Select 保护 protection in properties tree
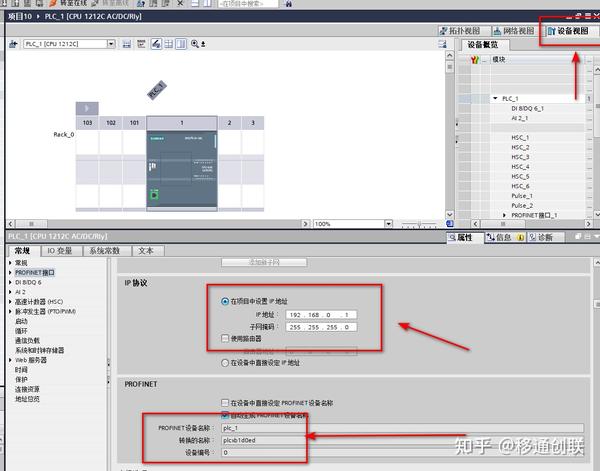Viewport: 600px width, 471px height. (21, 380)
